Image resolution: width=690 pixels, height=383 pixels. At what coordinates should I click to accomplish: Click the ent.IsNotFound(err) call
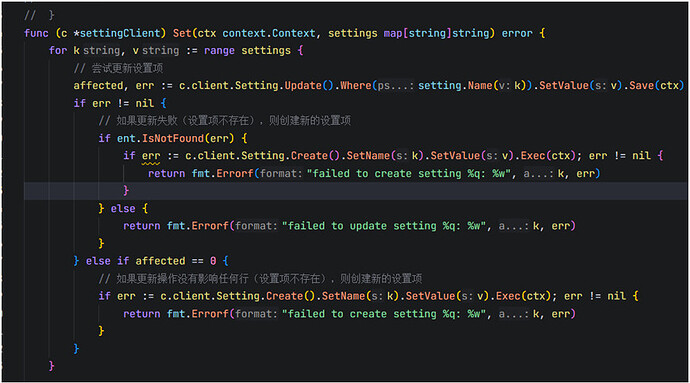175,138
